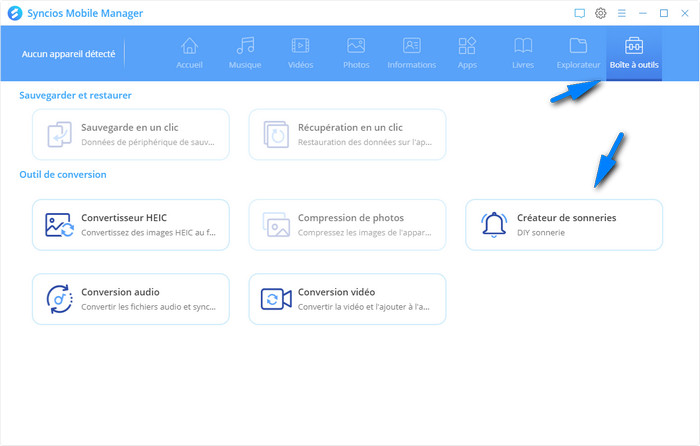
Task: Go to the Photos tab
Action: pos(356,53)
